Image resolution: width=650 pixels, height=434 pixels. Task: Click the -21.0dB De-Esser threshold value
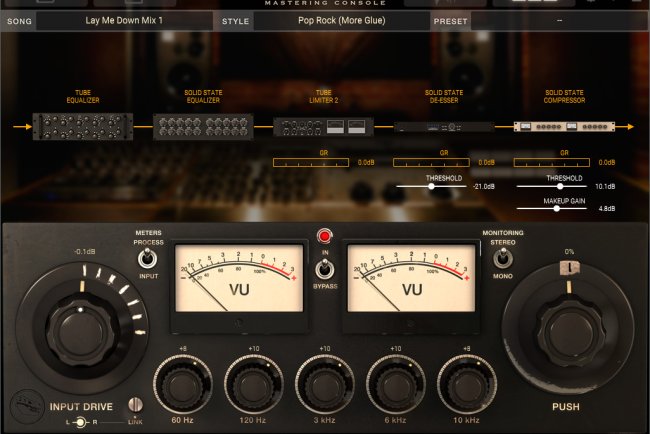tap(484, 187)
